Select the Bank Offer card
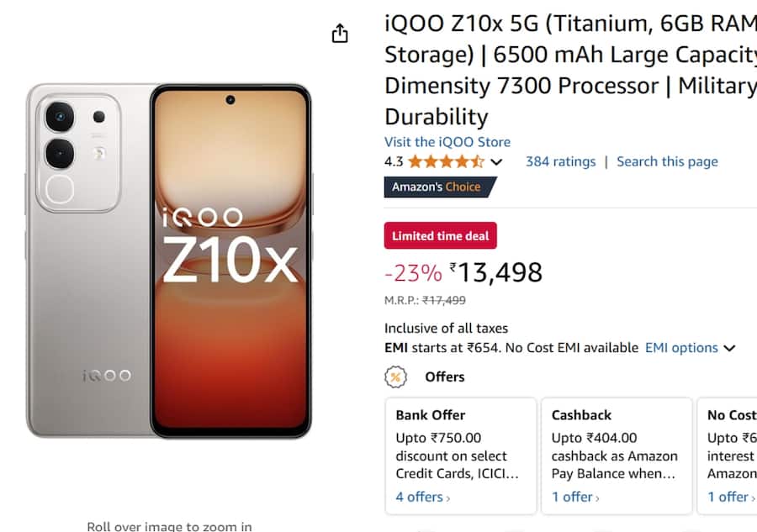The height and width of the screenshot is (532, 757). (460, 454)
